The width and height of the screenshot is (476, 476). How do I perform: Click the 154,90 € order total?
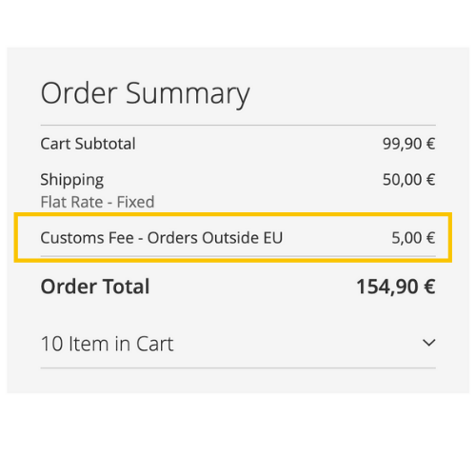[396, 287]
